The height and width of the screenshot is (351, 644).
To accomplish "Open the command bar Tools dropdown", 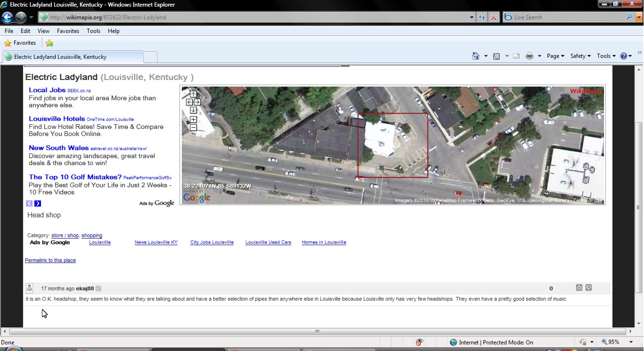I will (x=606, y=56).
